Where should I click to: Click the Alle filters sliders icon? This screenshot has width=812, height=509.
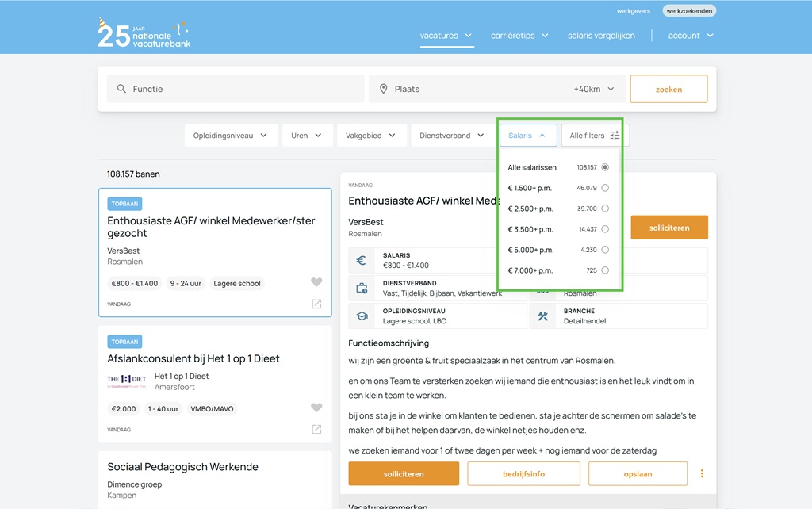pos(615,136)
